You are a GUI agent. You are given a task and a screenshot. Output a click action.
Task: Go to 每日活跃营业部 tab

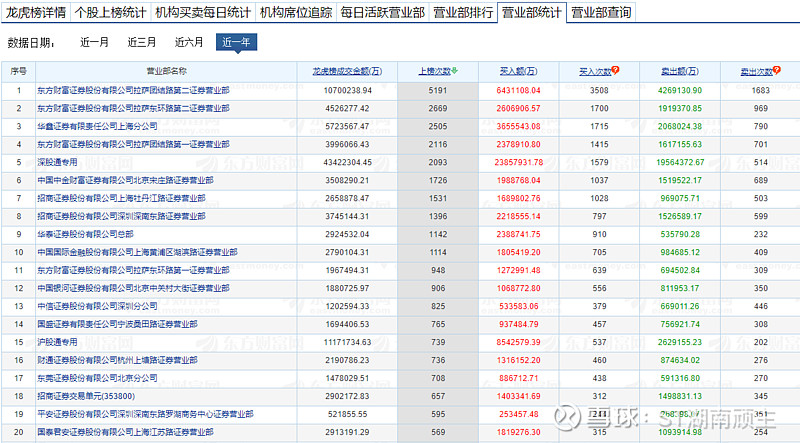[383, 12]
